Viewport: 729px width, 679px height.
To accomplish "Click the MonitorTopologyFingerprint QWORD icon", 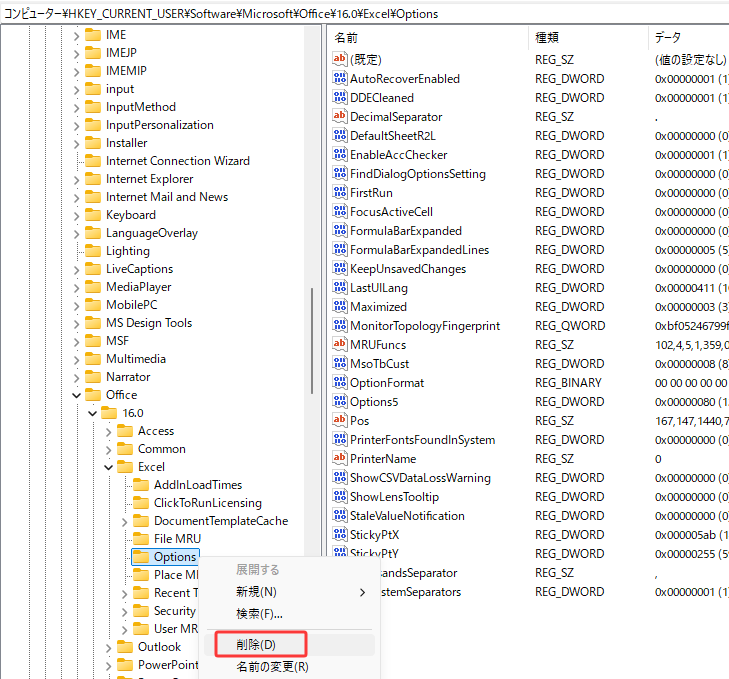I will coord(340,325).
